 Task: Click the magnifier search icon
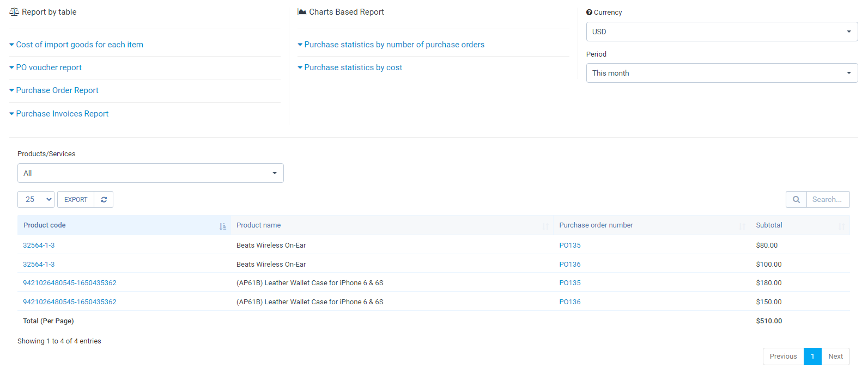click(x=796, y=200)
